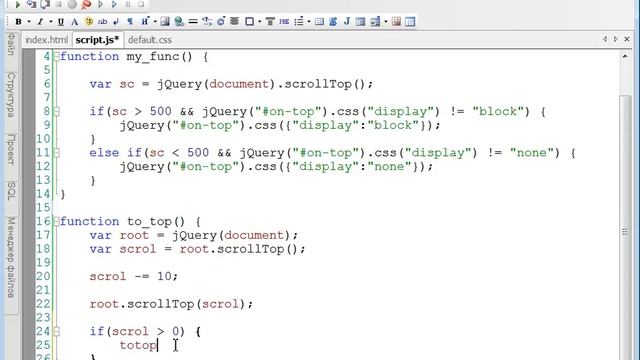This screenshot has width=640, height=360.
Task: Click the blue J script icon
Action: click(347, 22)
